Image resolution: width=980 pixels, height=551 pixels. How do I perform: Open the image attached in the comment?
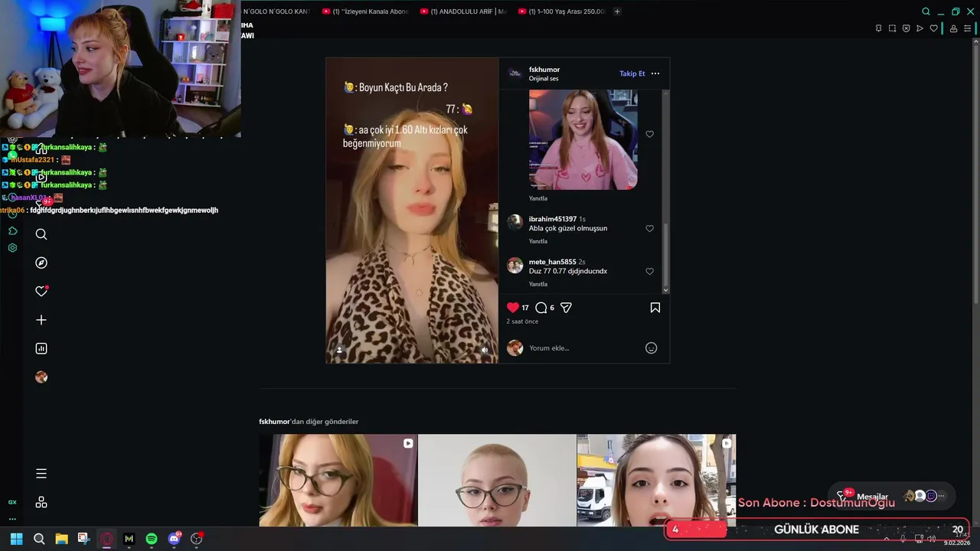pyautogui.click(x=583, y=140)
